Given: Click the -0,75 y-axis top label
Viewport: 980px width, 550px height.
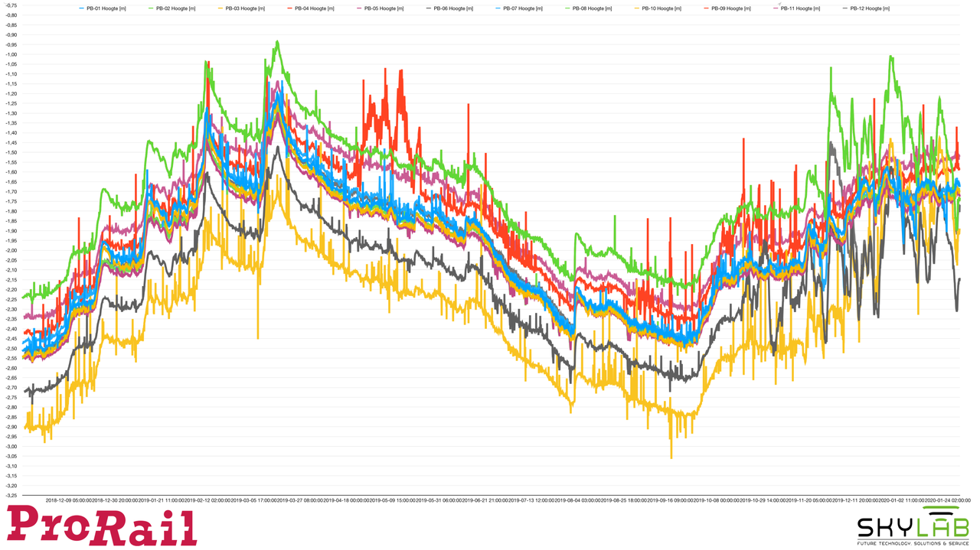Looking at the screenshot, I should pos(11,5).
